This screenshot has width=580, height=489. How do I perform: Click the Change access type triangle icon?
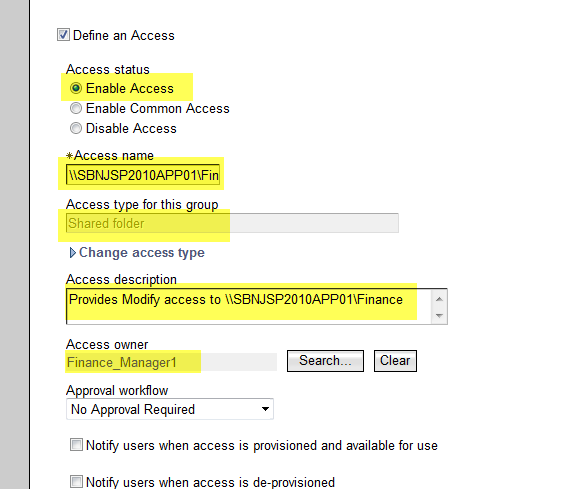click(72, 253)
